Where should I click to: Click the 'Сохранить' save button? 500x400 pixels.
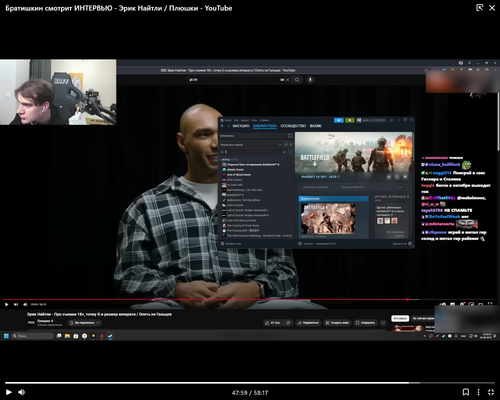point(365,323)
